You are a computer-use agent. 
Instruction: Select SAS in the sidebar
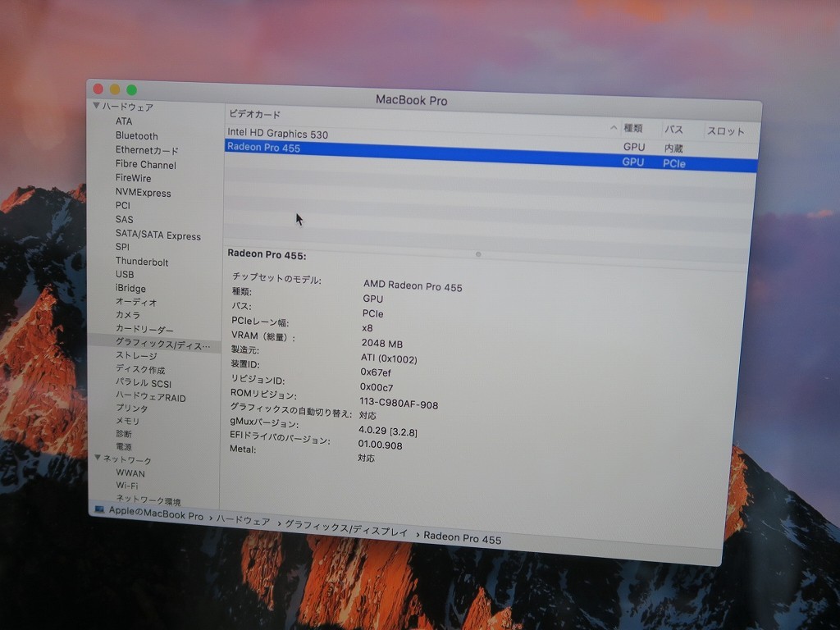[125, 219]
